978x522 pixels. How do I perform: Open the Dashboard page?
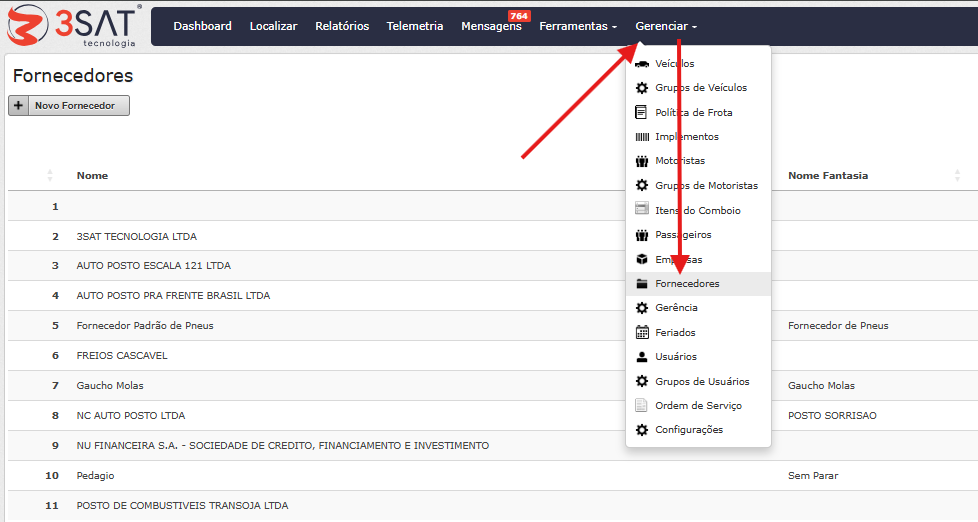pyautogui.click(x=203, y=26)
